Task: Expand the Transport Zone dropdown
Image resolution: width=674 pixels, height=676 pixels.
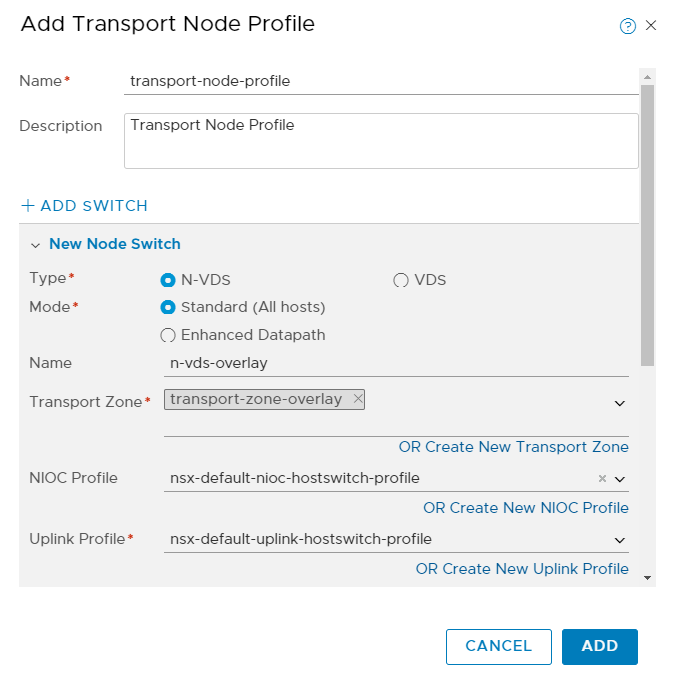Action: point(620,403)
